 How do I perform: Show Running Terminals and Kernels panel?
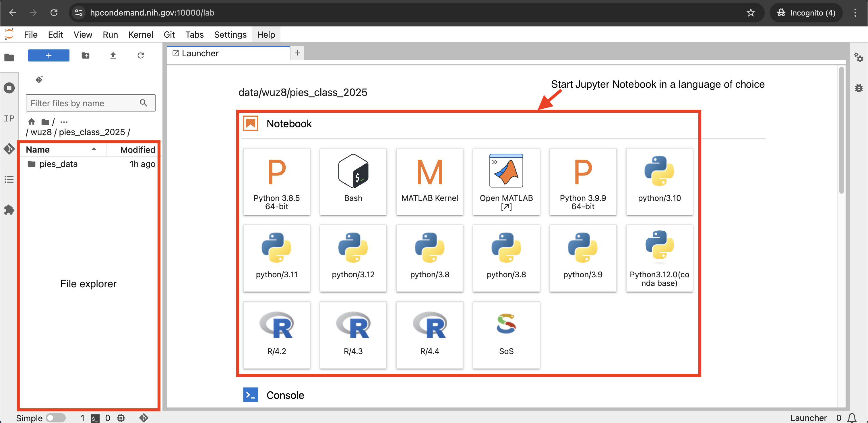pyautogui.click(x=9, y=88)
